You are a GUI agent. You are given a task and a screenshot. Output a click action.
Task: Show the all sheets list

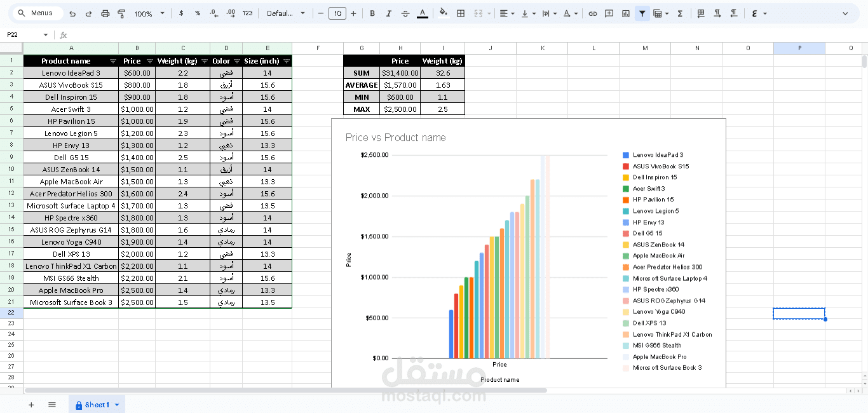click(x=52, y=405)
